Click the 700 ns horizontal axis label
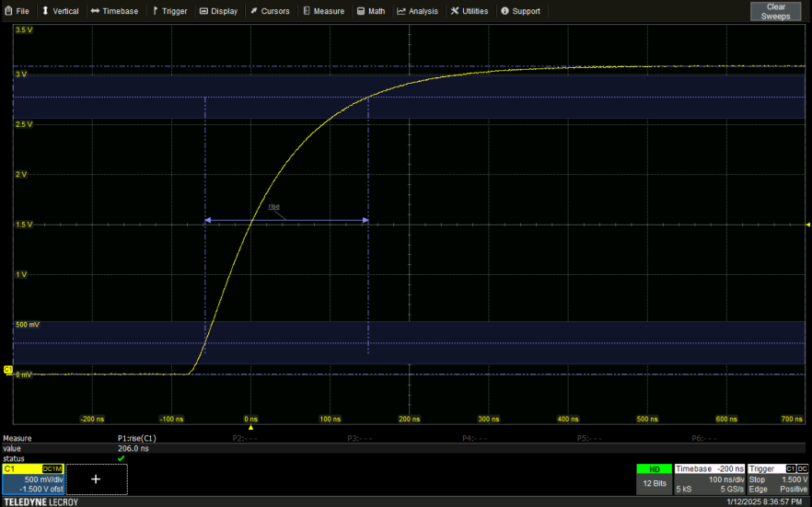The height and width of the screenshot is (507, 812). (x=792, y=419)
